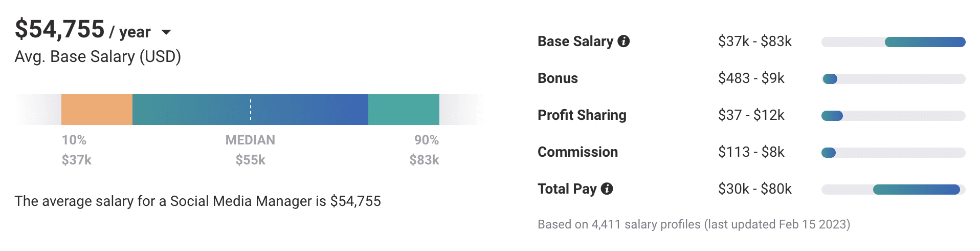Click the teal 90% salary segment
The image size is (980, 251).
(404, 110)
